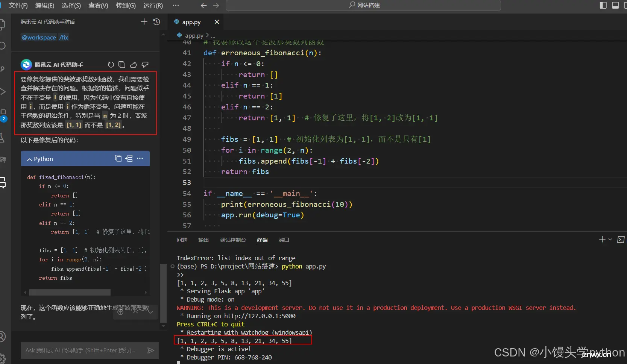The width and height of the screenshot is (627, 364).
Task: Give thumbs up to the AI response
Action: (134, 65)
